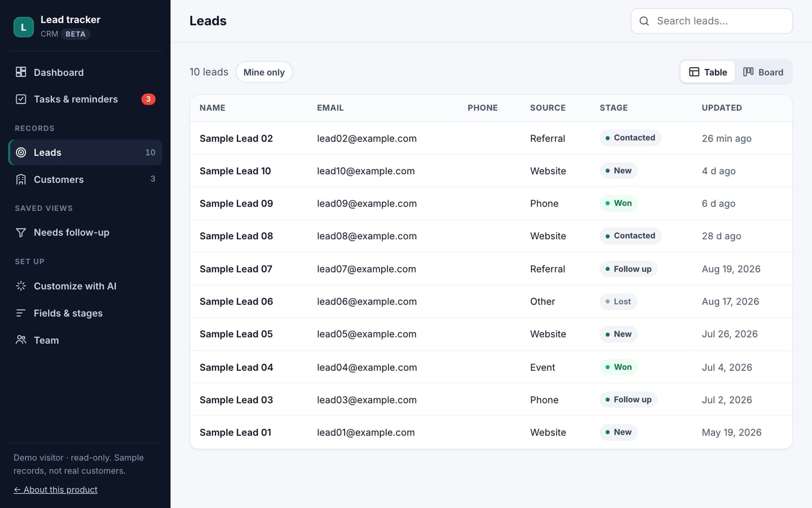Click the red 3 tasks badge

148,99
